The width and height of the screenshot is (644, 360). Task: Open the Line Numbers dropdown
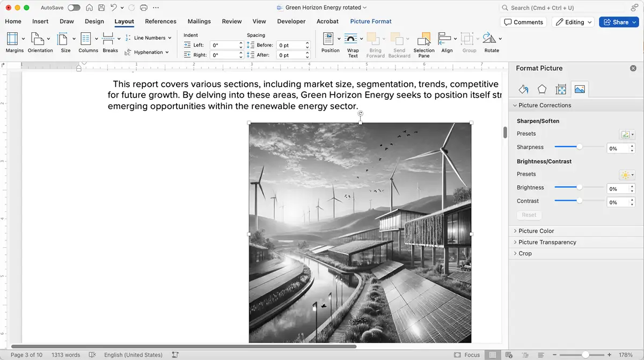tap(148, 38)
